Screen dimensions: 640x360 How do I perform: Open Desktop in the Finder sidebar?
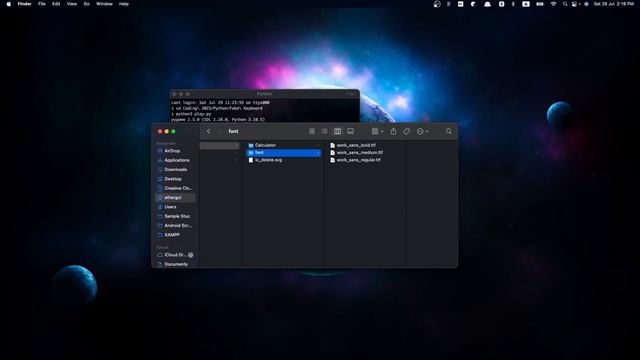(x=169, y=179)
